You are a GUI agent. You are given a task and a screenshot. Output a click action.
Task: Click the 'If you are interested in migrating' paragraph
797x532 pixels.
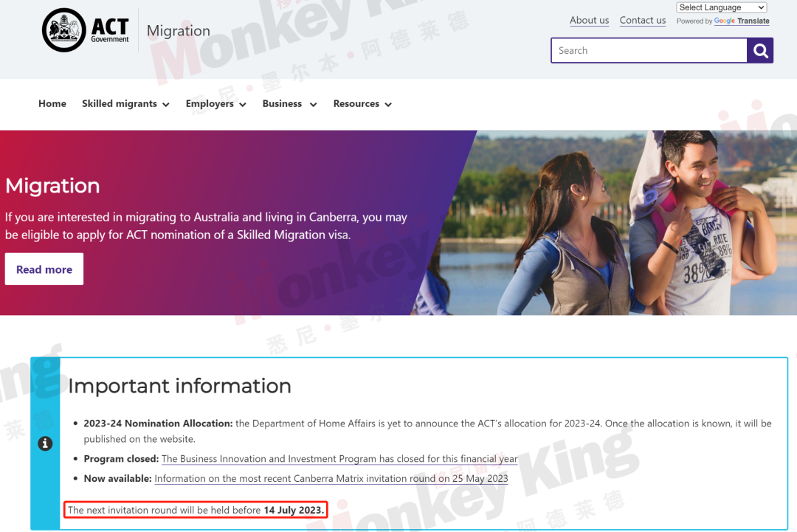point(206,226)
